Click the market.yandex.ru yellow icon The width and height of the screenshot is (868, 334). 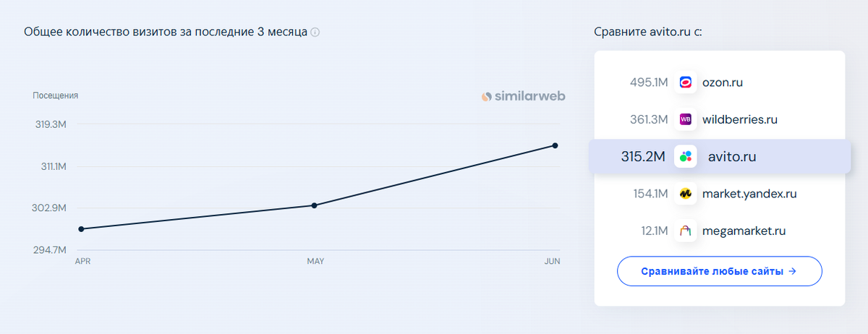686,194
